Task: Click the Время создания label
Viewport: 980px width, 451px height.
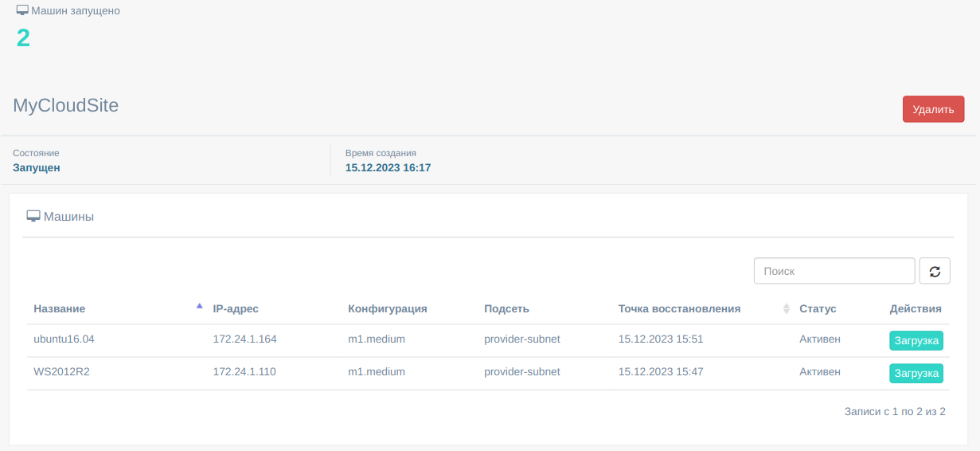Action: 381,153
